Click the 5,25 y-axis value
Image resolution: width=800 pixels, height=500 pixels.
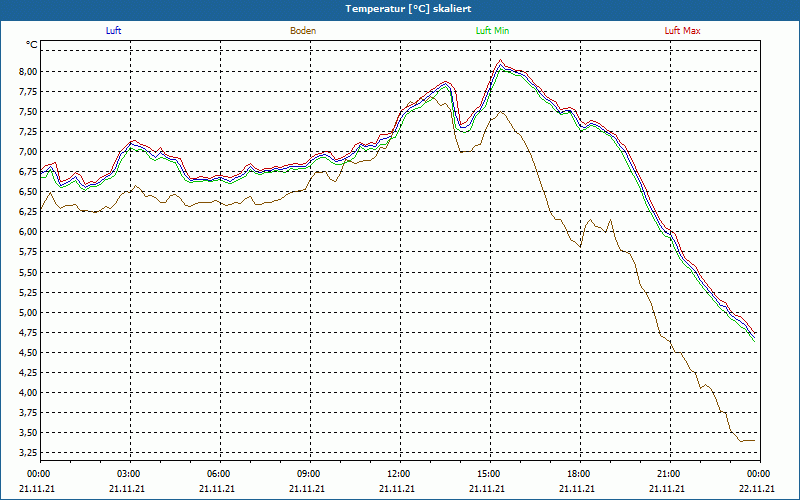(29, 292)
